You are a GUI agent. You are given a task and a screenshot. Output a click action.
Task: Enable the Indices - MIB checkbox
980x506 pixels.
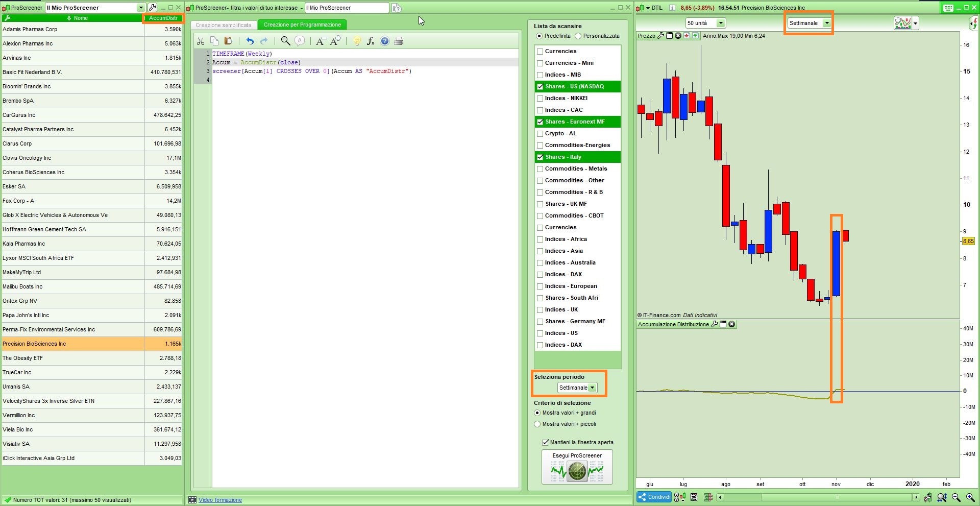(540, 75)
